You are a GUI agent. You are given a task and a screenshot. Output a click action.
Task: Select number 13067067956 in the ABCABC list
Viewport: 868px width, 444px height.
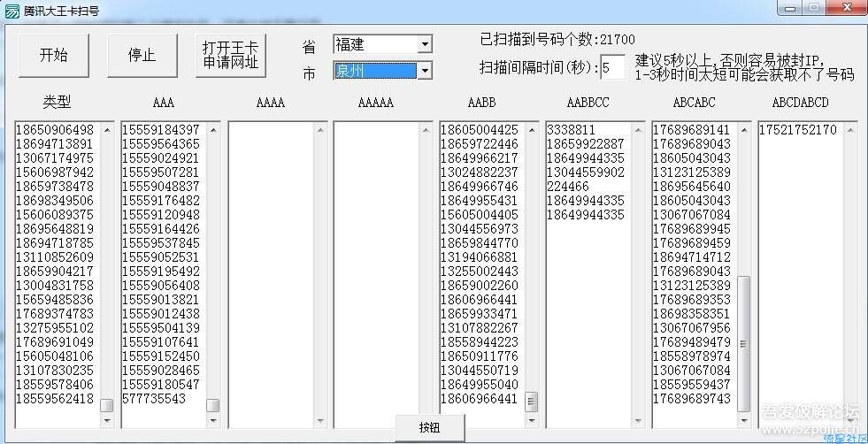pos(693,328)
